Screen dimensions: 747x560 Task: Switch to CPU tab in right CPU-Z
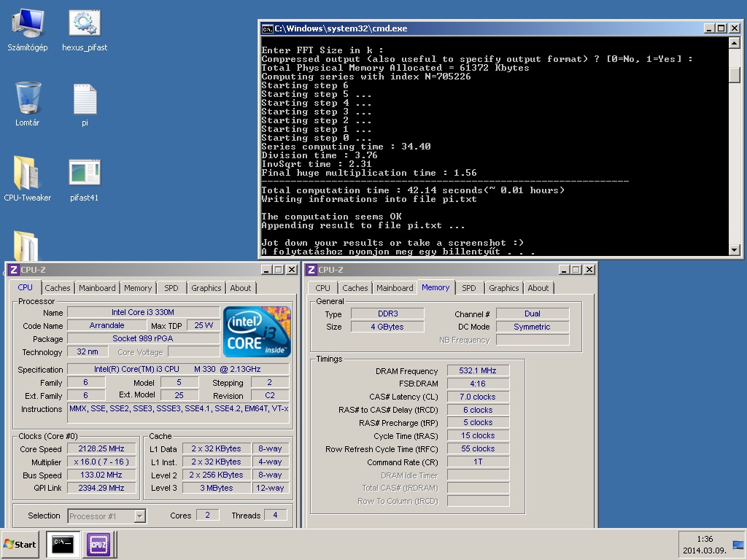point(322,288)
